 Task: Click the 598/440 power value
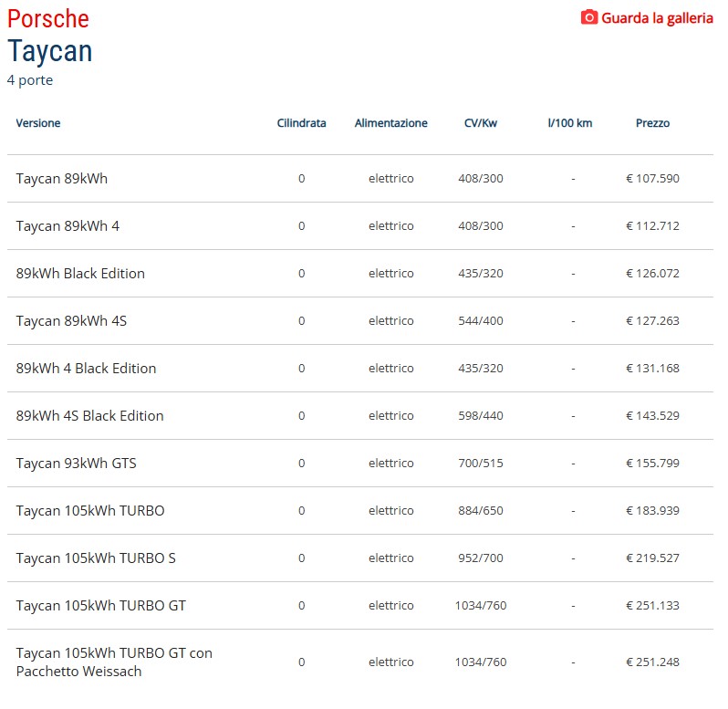point(481,415)
